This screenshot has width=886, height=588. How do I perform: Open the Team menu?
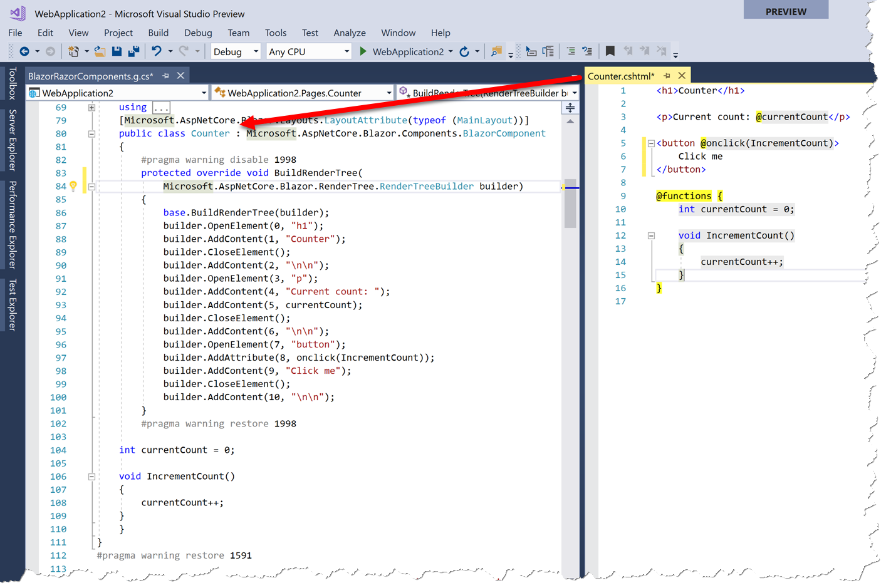(x=238, y=33)
